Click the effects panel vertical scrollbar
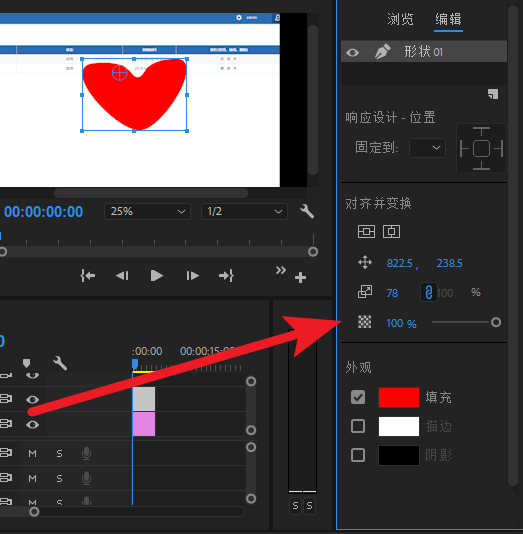Viewport: 523px width, 534px height. (x=513, y=245)
